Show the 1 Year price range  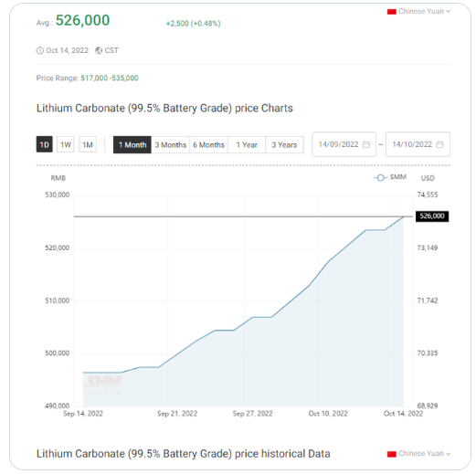click(247, 144)
